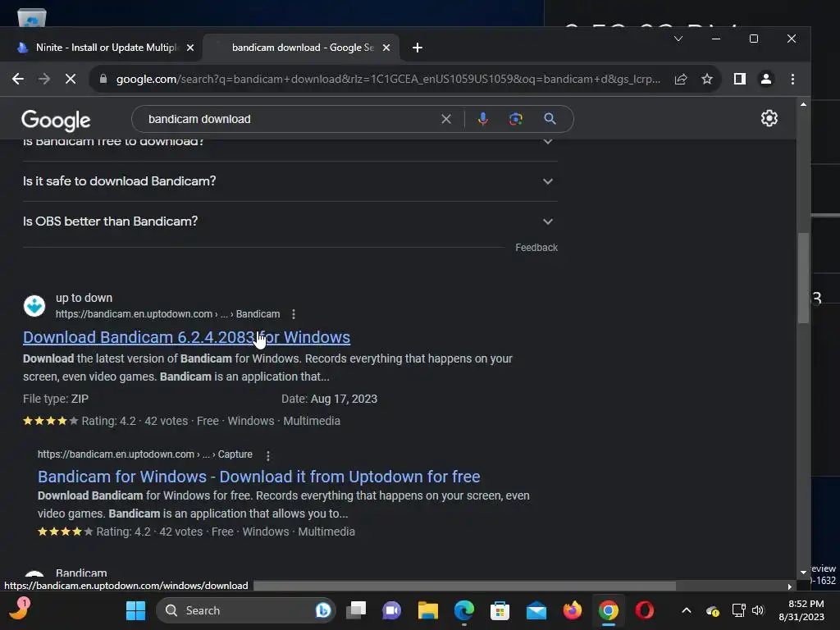View site information lock icon
840x630 pixels.
103,80
